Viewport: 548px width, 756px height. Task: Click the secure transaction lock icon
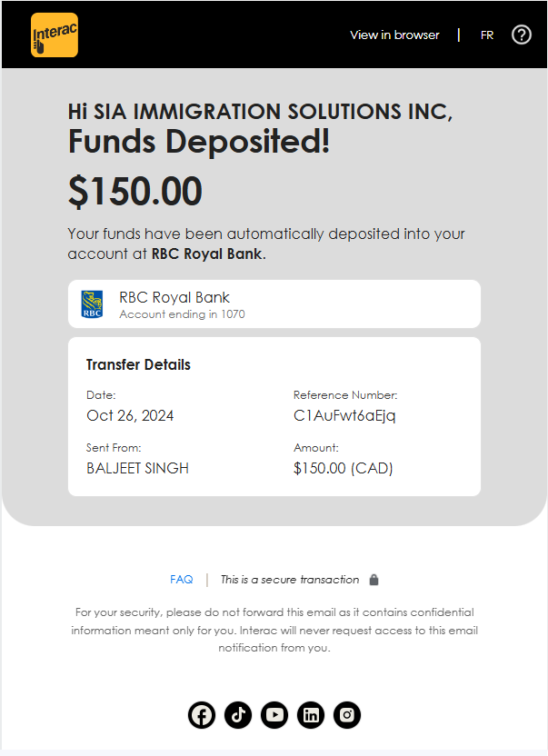point(374,580)
